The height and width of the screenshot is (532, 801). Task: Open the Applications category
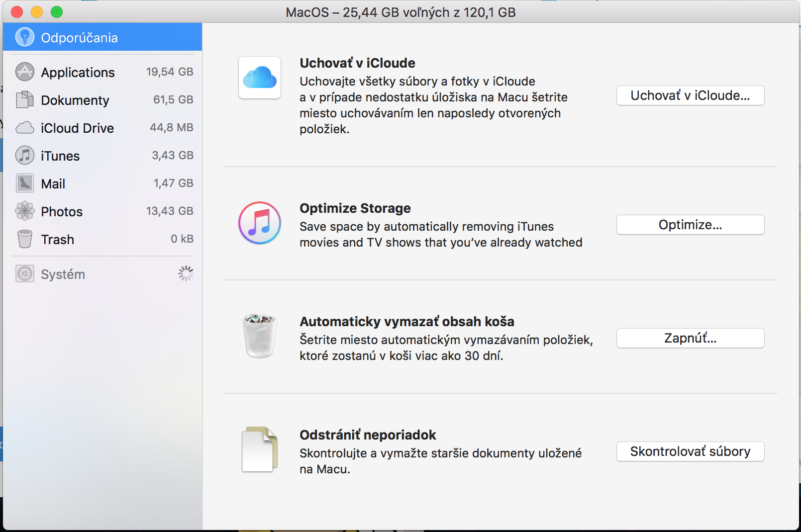point(102,72)
